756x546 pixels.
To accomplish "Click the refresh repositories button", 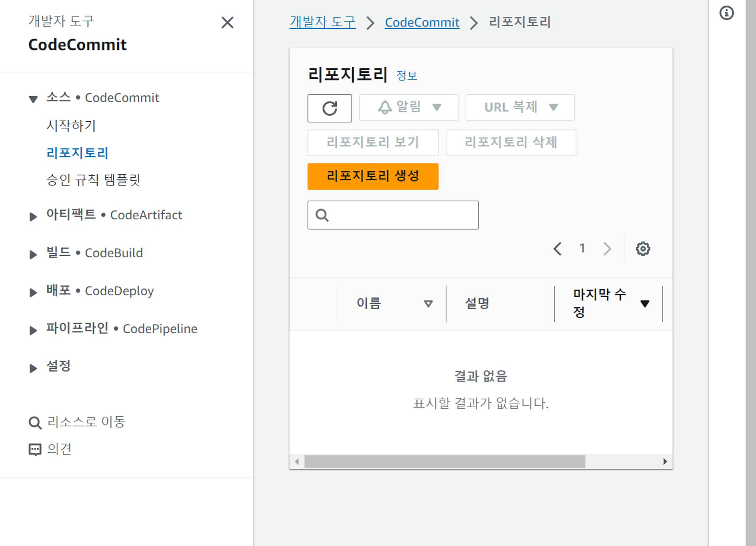I will pyautogui.click(x=330, y=108).
